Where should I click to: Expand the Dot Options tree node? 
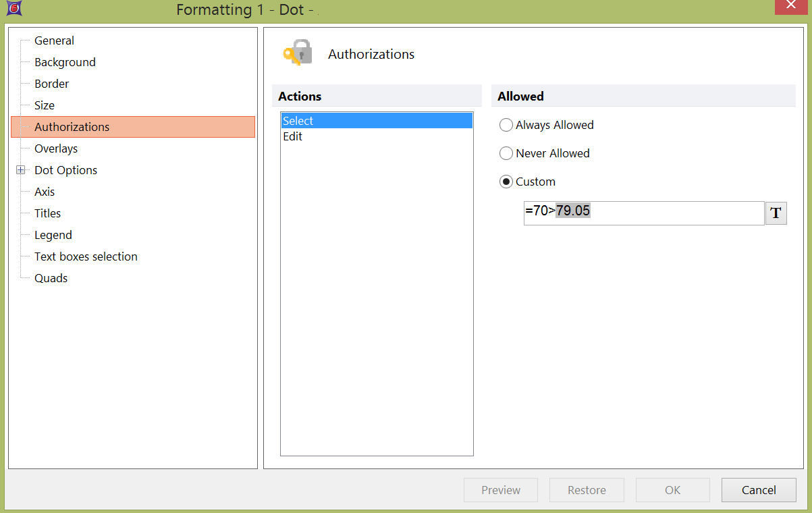21,170
